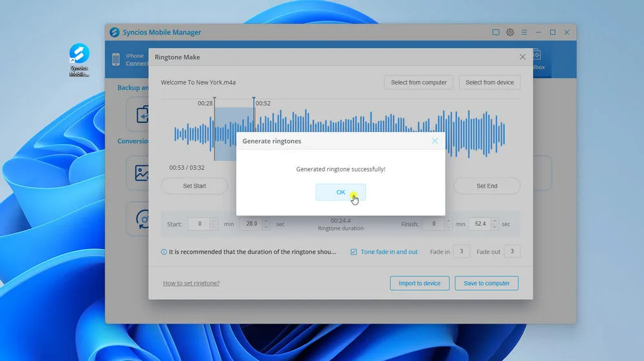Click the Toolbox icon in main window
The height and width of the screenshot is (361, 644).
pos(538,55)
